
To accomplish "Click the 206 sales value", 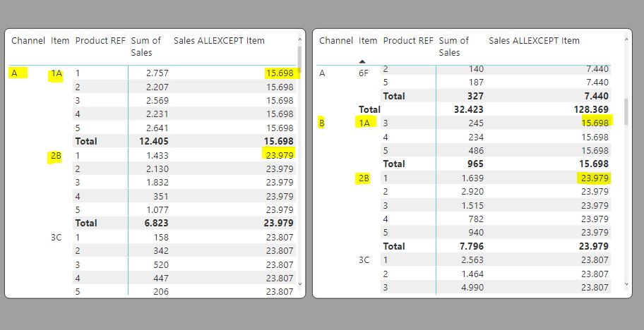I will pyautogui.click(x=162, y=292).
